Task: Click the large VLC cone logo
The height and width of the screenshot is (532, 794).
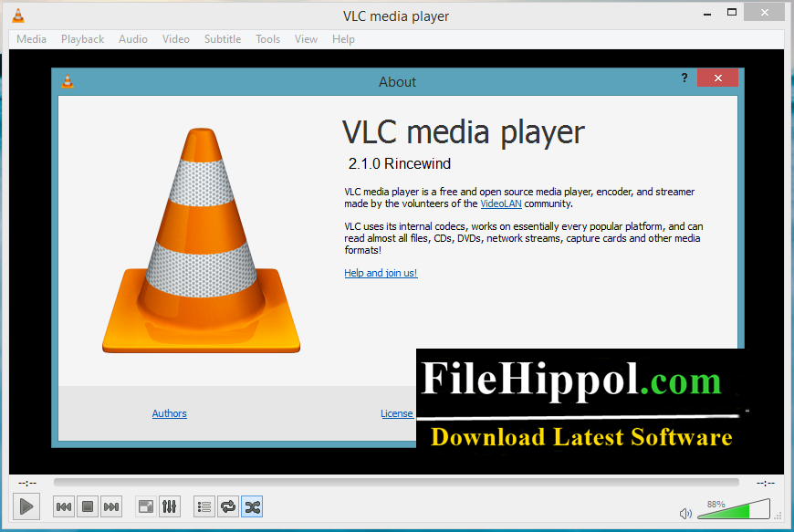Action: coord(201,240)
